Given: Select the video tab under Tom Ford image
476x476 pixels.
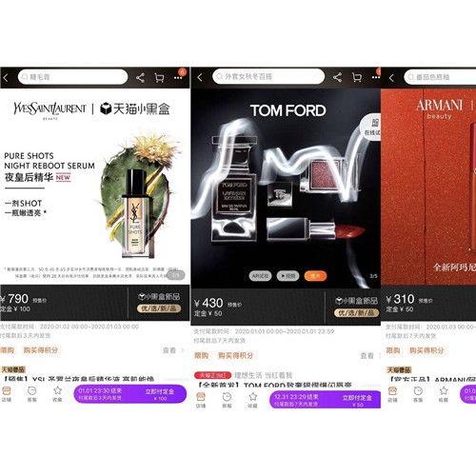Looking at the screenshot, I should pos(288,276).
